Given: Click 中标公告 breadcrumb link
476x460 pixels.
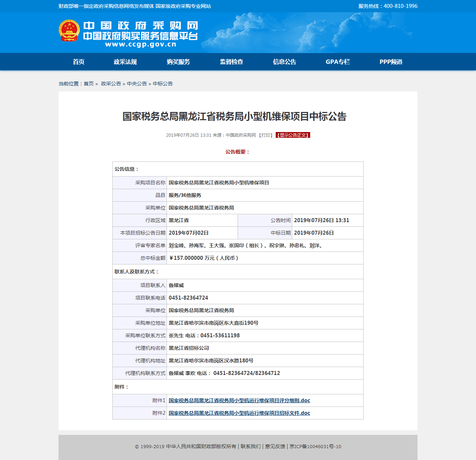Looking at the screenshot, I should click(163, 84).
